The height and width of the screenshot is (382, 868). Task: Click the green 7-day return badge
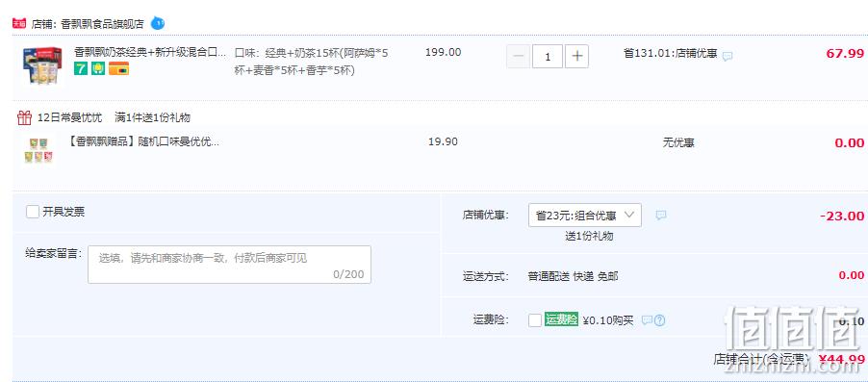pos(80,68)
